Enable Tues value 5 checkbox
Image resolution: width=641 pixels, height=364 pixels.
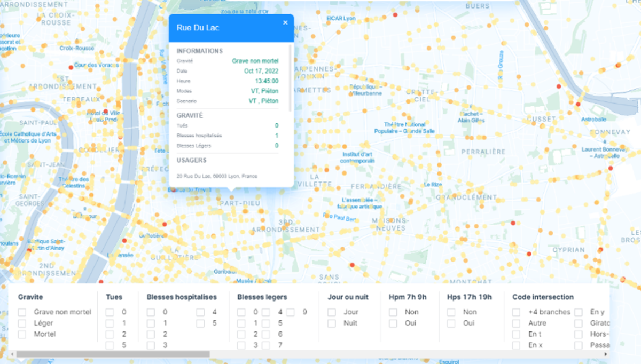110,345
